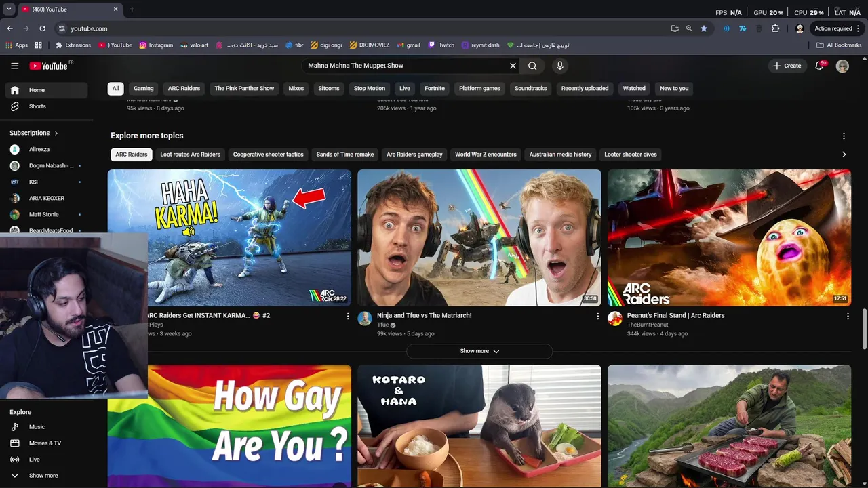
Task: Bookmark this page with the star icon
Action: pyautogui.click(x=704, y=28)
